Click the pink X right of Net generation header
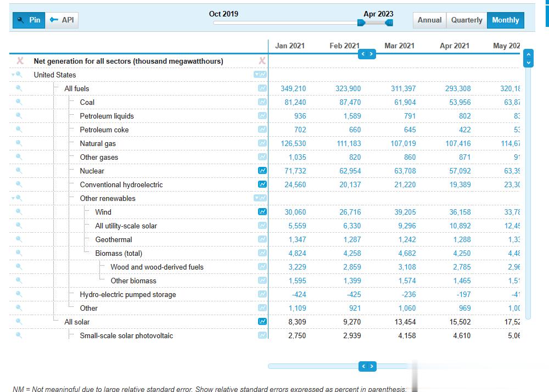The height and width of the screenshot is (392, 549). [262, 61]
